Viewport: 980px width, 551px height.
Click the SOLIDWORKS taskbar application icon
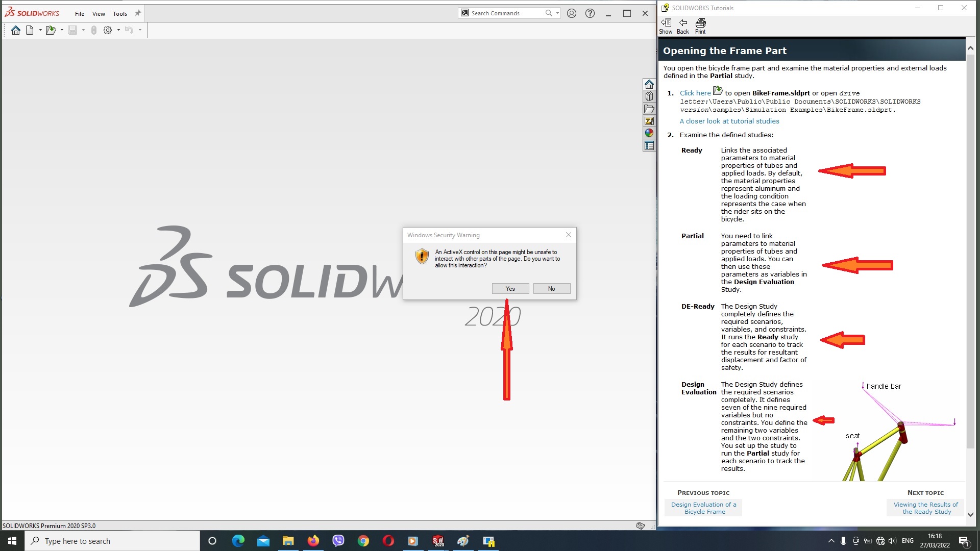click(x=438, y=541)
